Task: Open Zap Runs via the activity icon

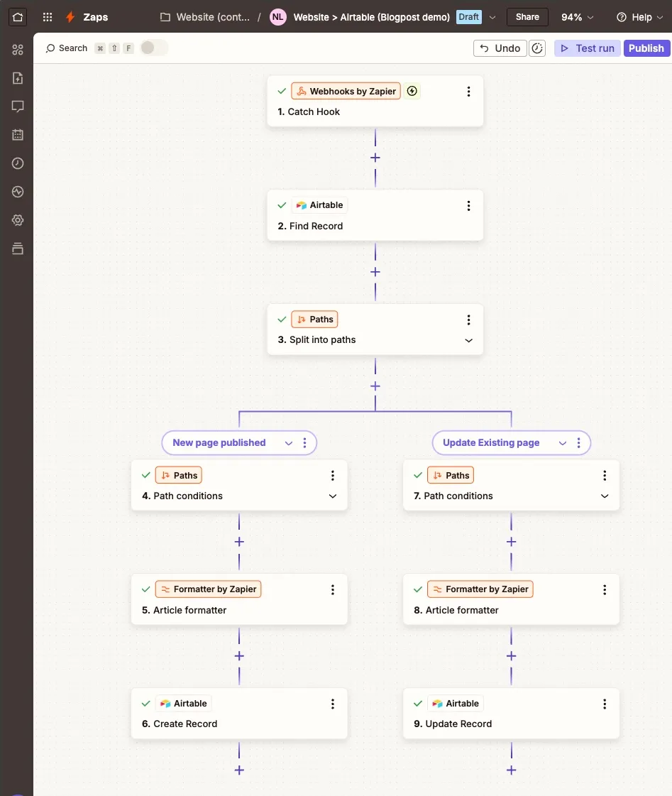Action: (x=18, y=192)
